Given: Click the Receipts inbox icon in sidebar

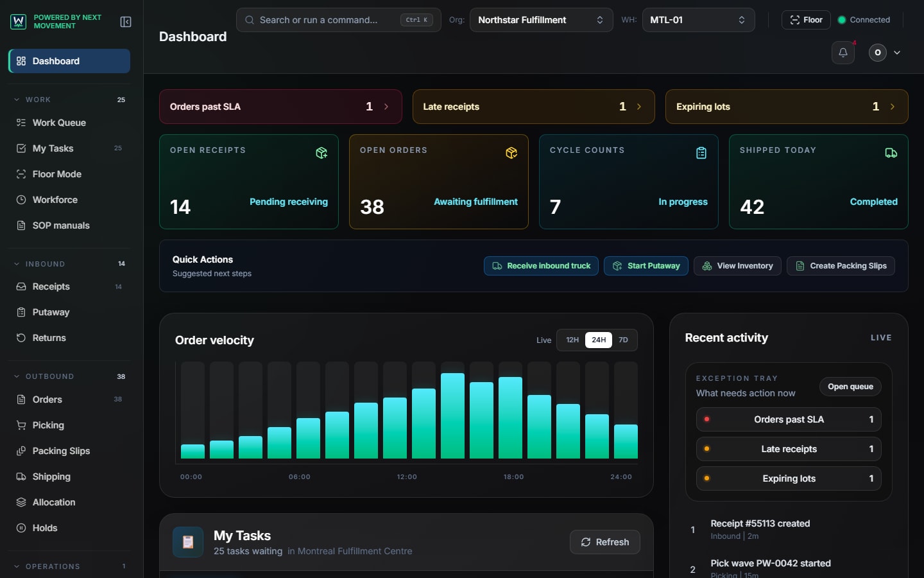Looking at the screenshot, I should 21,286.
